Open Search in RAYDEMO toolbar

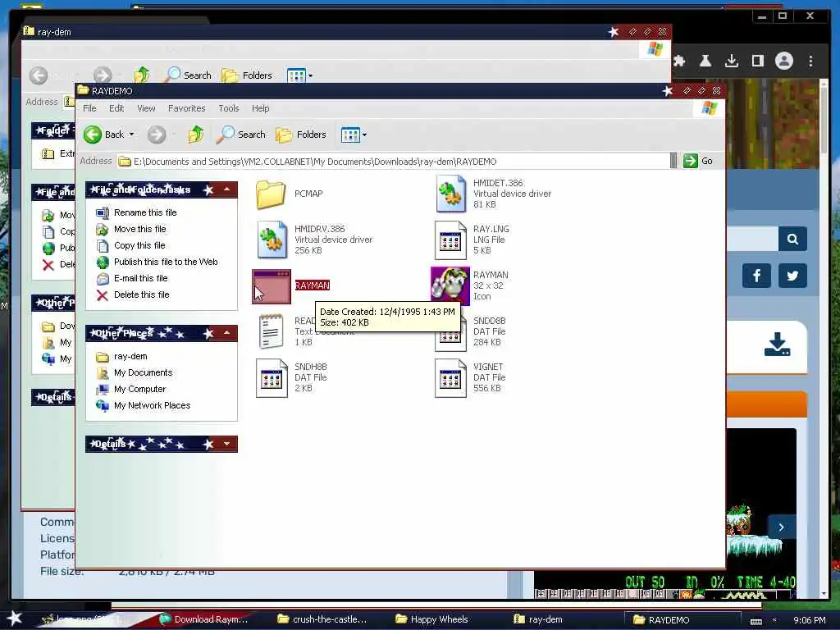tap(241, 135)
